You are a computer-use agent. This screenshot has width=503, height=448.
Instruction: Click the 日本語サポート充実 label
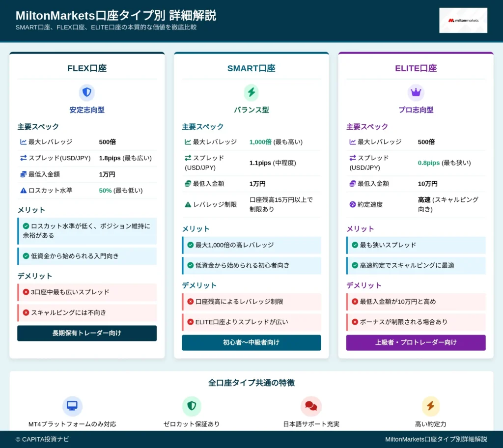[311, 424]
